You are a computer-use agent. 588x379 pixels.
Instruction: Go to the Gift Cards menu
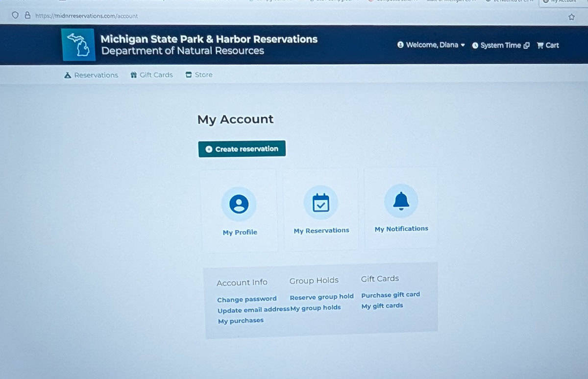(x=152, y=75)
